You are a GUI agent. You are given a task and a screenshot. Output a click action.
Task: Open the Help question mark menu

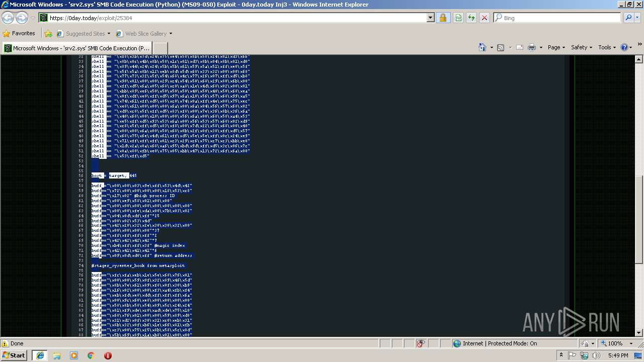click(626, 47)
